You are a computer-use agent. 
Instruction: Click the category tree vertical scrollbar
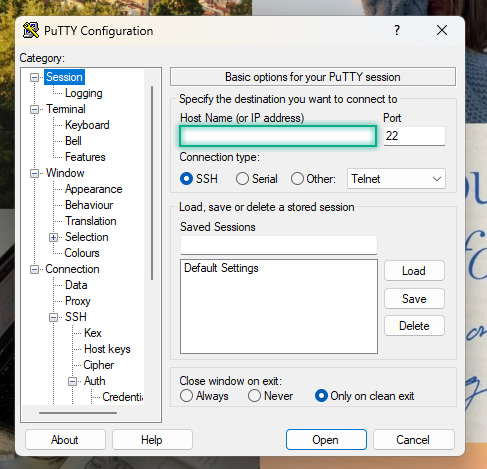pos(152,183)
